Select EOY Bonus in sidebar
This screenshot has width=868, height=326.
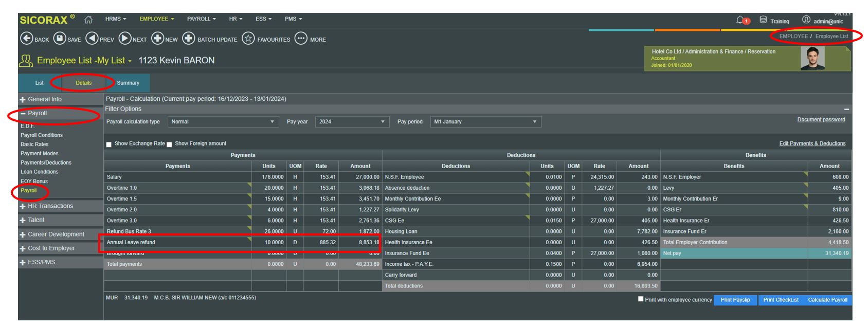click(x=34, y=182)
